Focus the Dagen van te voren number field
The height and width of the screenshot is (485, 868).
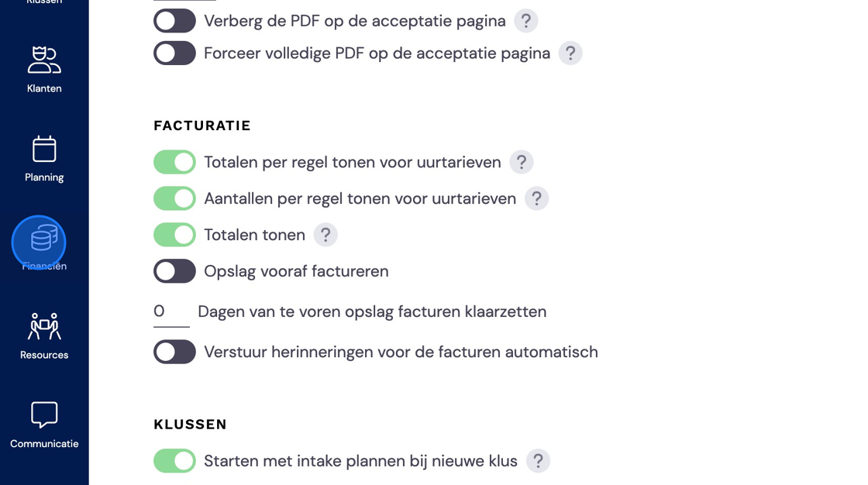(171, 311)
